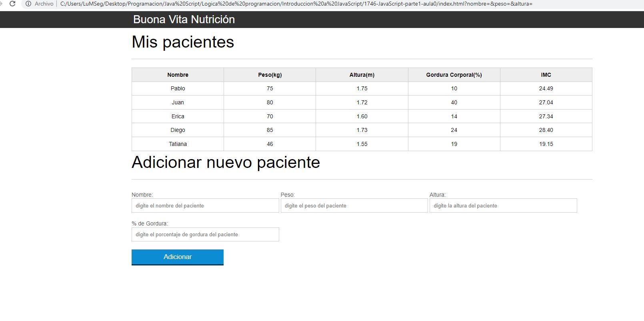Viewport: 644px width, 321px height.
Task: Focus the Peso input field
Action: pos(354,205)
